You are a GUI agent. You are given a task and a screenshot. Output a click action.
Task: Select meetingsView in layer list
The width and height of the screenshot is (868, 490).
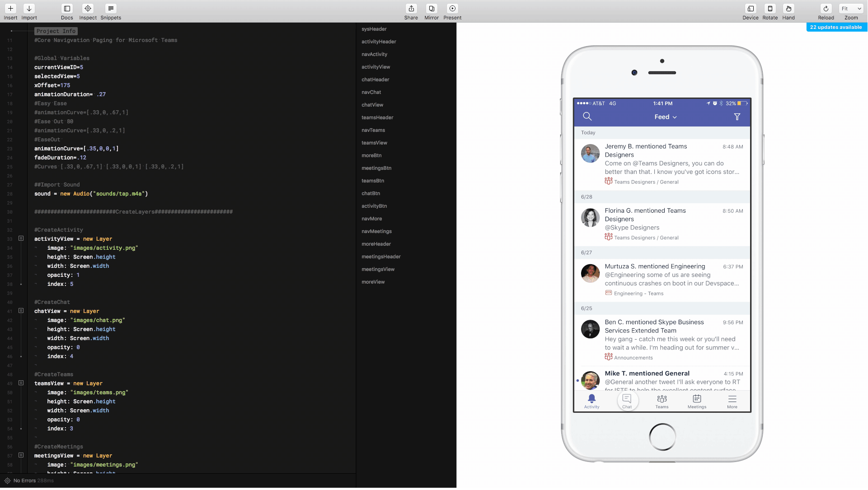[378, 269]
